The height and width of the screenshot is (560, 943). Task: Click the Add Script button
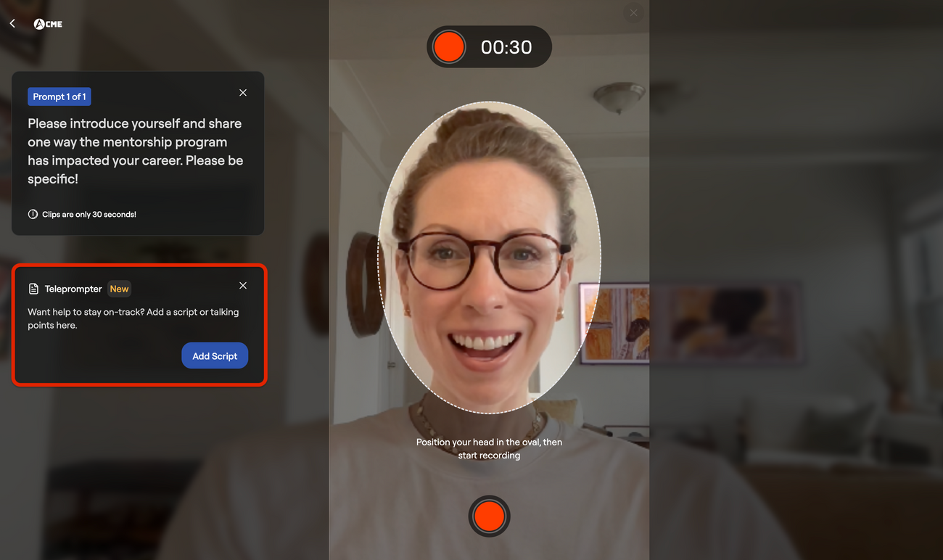[215, 355]
